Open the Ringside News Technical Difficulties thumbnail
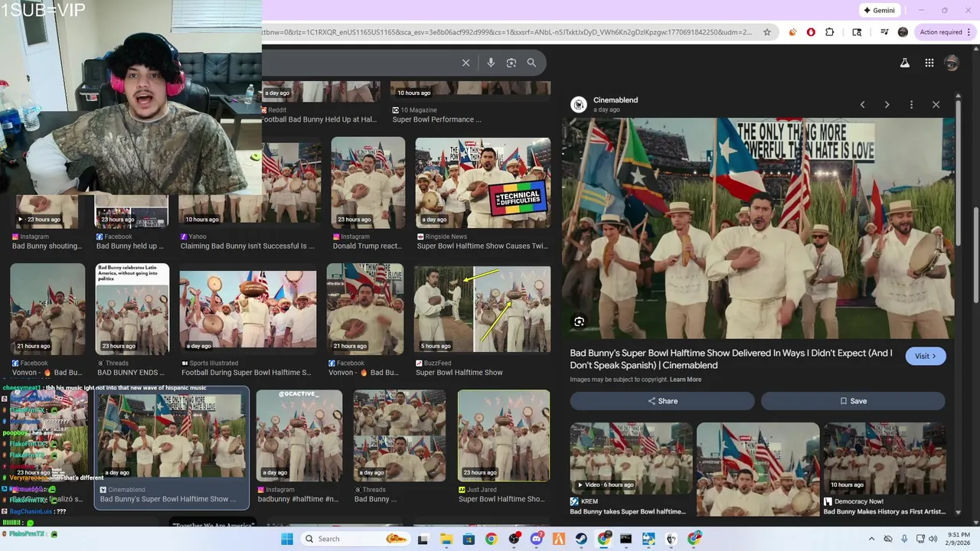 [x=482, y=183]
